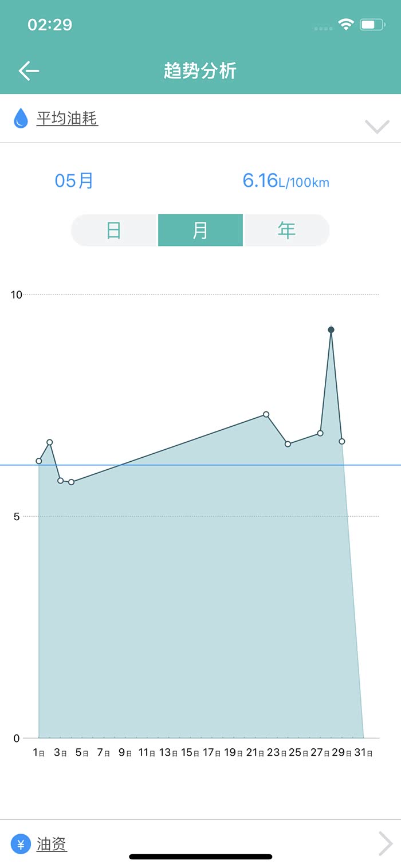This screenshot has height=868, width=401.
Task: Tap the Wi-Fi status icon
Action: (345, 25)
